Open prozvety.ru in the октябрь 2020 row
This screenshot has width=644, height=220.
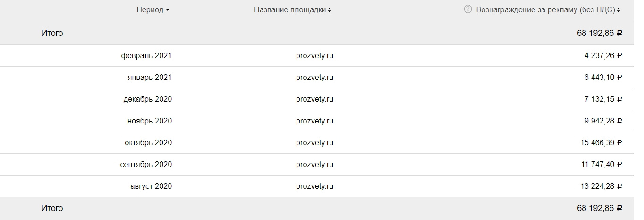click(x=314, y=142)
